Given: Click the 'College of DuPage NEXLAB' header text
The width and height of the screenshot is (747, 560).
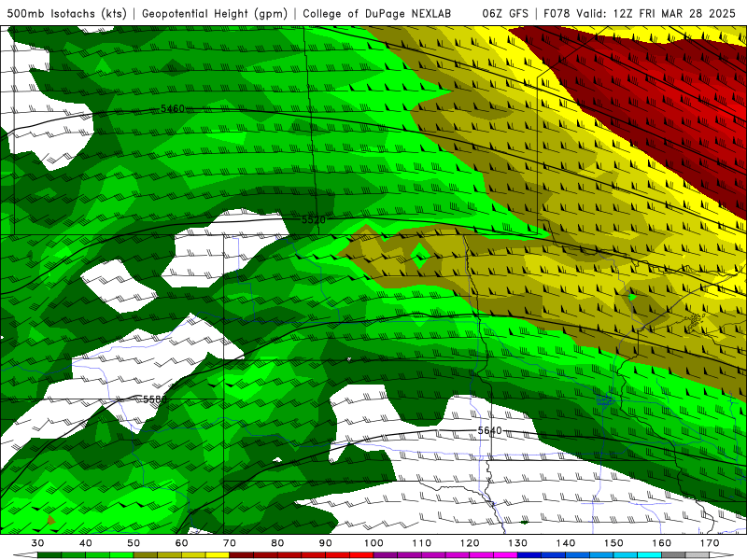Looking at the screenshot, I should 377,14.
